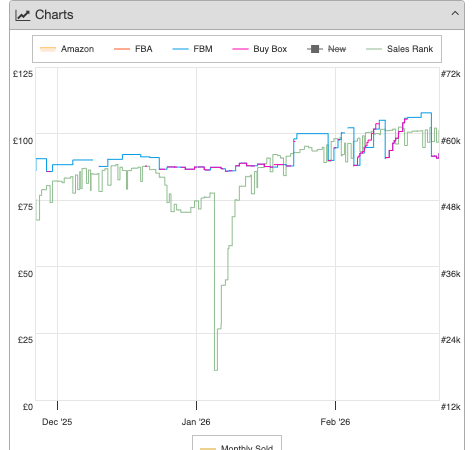Click the #48k rank axis label

(451, 207)
